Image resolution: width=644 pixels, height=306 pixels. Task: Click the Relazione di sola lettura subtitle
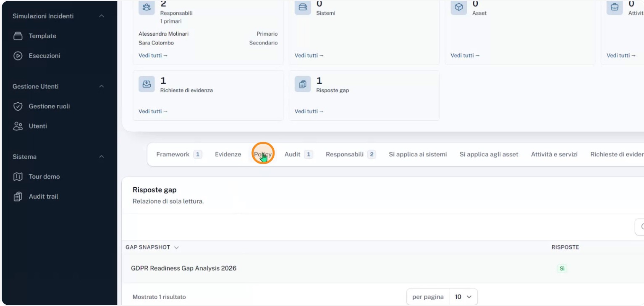coord(168,201)
